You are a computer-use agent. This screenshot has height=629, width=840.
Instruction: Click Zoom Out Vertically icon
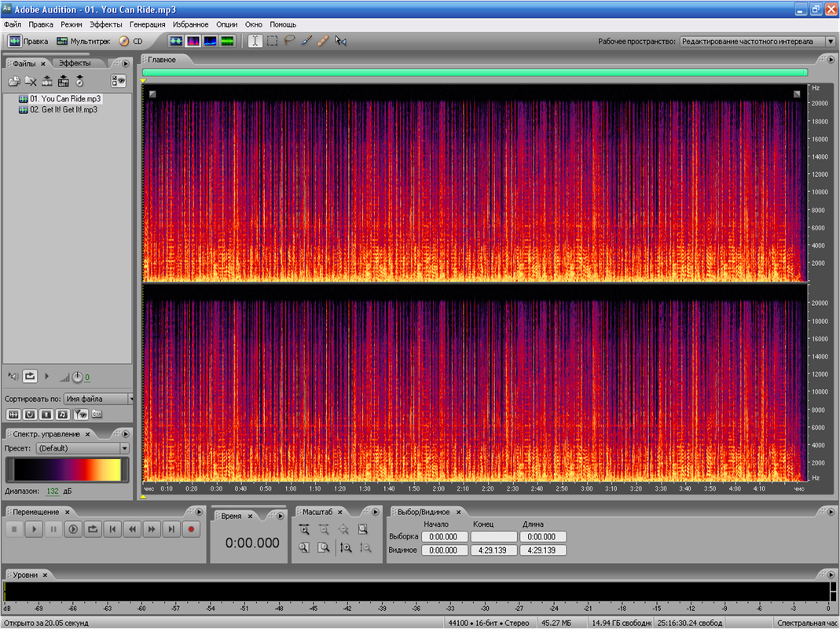pos(365,547)
